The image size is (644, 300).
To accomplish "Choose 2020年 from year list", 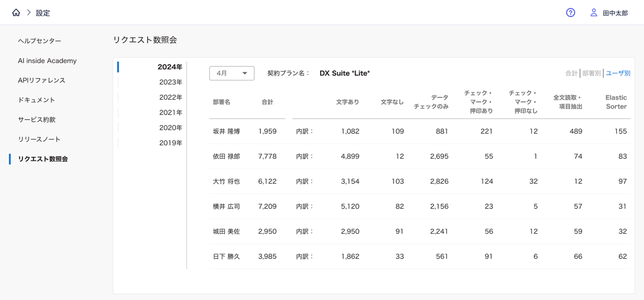I will (170, 128).
